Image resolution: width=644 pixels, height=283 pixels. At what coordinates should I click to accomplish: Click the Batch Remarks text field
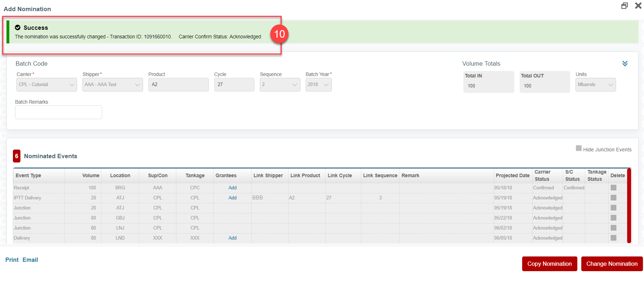[58, 112]
